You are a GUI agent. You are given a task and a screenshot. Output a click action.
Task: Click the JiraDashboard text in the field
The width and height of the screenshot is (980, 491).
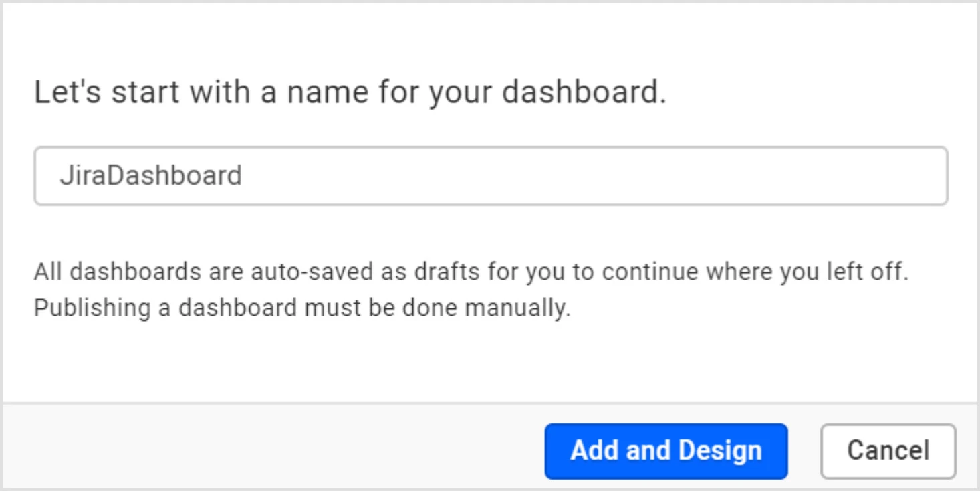tap(150, 176)
